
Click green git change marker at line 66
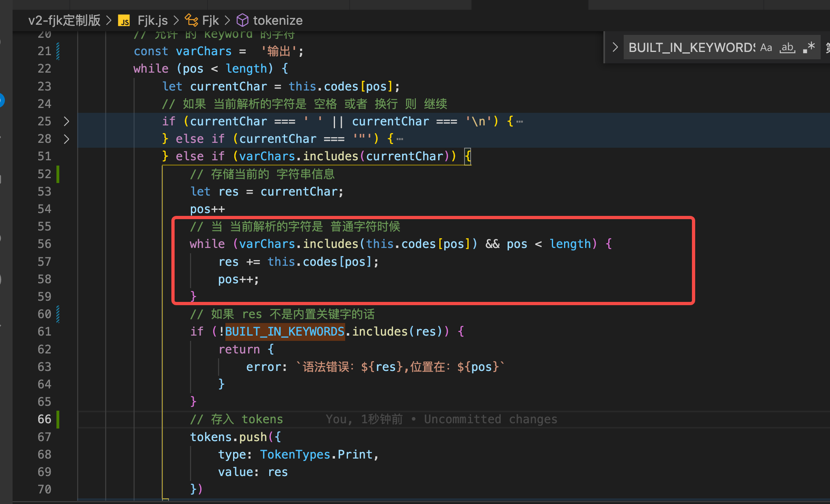click(x=58, y=419)
